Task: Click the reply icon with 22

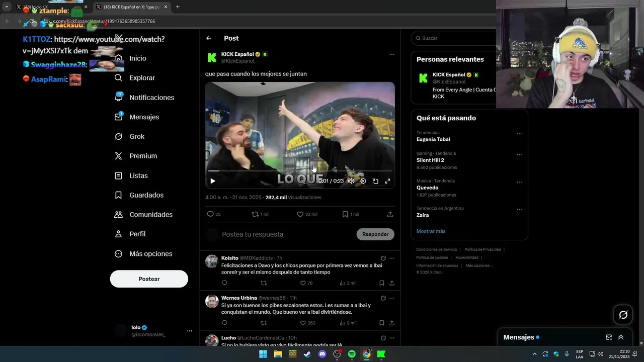Action: (x=210, y=214)
